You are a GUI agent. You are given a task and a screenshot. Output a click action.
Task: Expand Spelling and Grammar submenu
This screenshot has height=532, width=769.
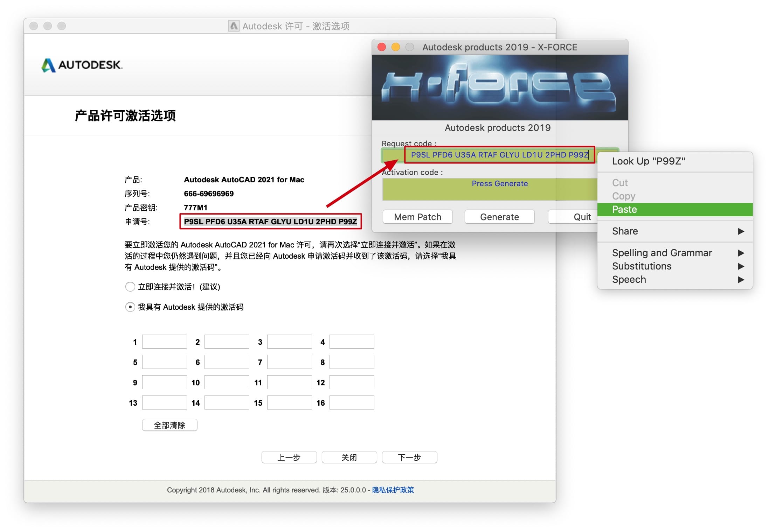click(x=741, y=253)
